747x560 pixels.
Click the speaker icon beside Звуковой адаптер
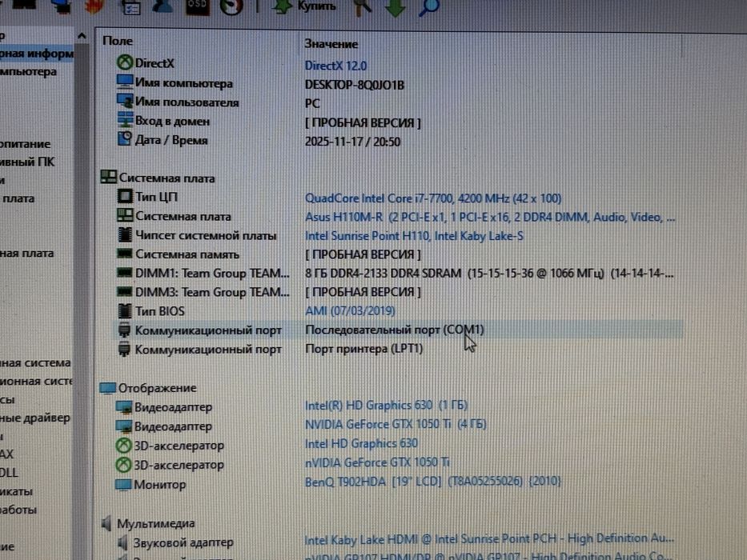[x=122, y=542]
